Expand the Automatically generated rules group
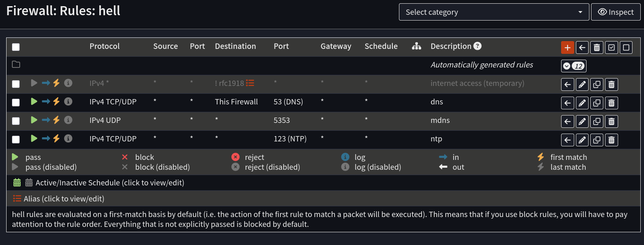This screenshot has width=644, height=245. tap(568, 65)
